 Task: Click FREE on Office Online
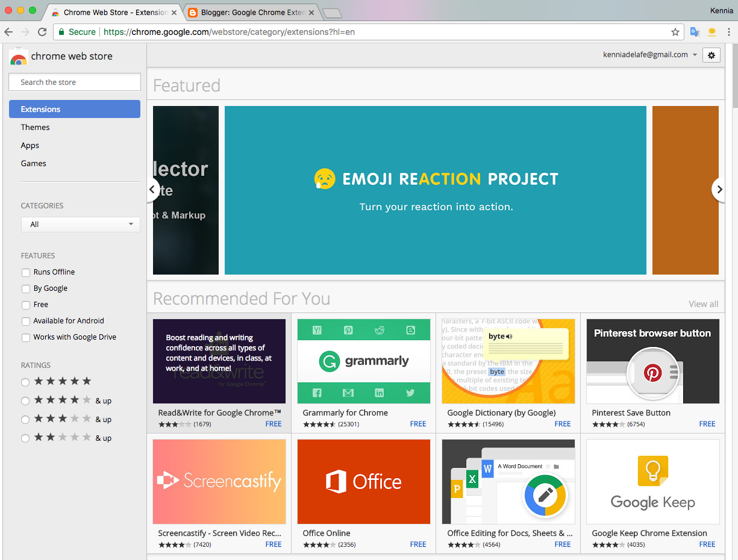coord(418,544)
